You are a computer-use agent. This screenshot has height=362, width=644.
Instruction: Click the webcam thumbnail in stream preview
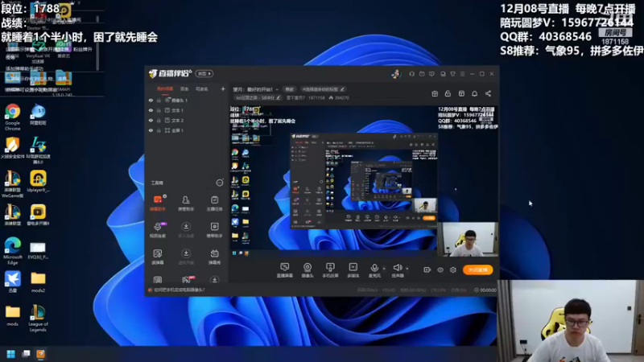tap(468, 239)
